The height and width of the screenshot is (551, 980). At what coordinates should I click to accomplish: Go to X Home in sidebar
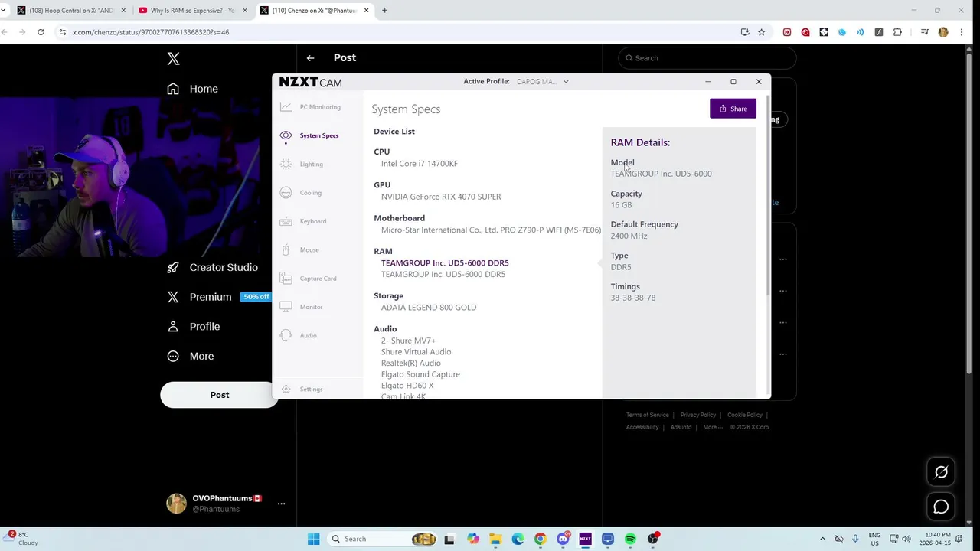[193, 89]
